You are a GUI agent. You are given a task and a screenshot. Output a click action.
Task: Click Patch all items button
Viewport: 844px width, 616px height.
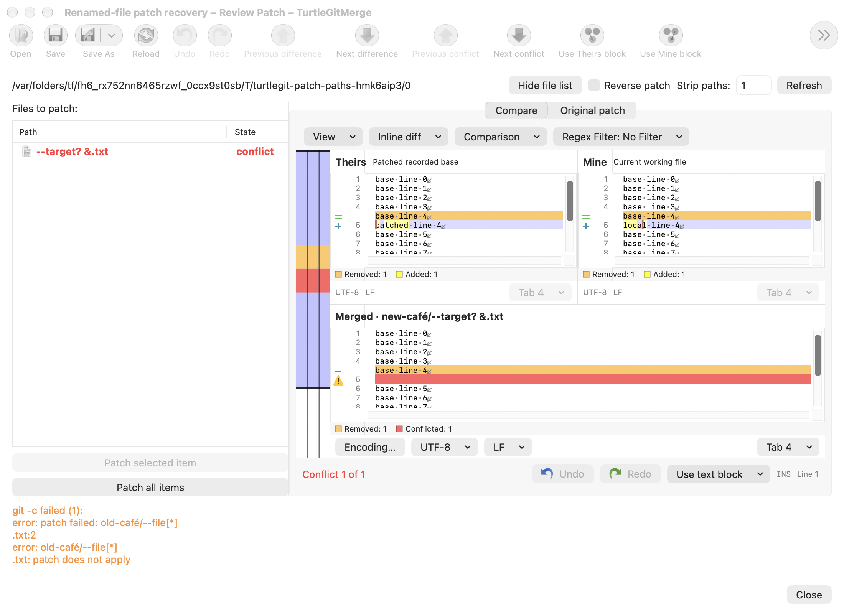pyautogui.click(x=150, y=488)
